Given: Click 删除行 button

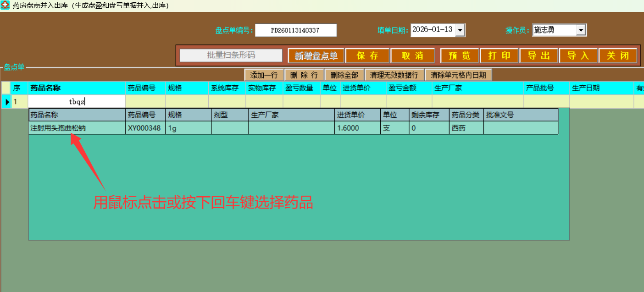Looking at the screenshot, I should [304, 75].
